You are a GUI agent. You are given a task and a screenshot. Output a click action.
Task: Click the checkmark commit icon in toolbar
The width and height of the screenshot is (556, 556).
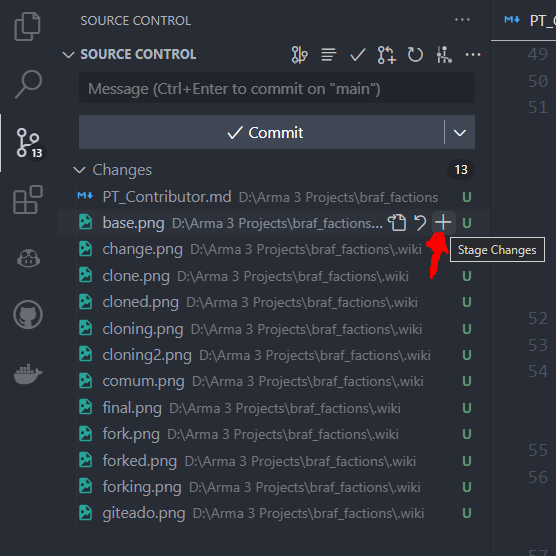(357, 55)
